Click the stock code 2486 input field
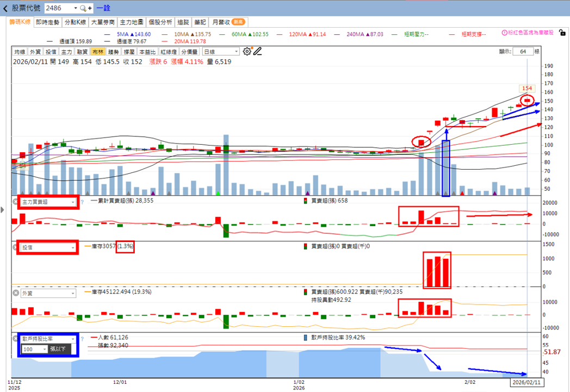The image size is (570, 392). pos(59,8)
